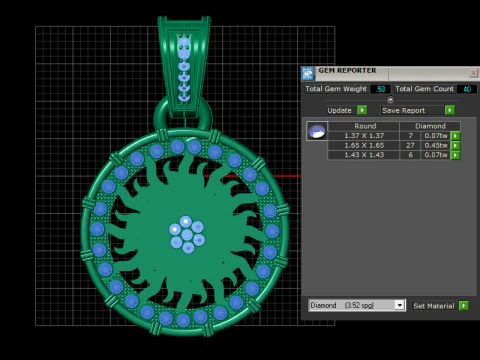Click the Set Material label

(x=434, y=306)
